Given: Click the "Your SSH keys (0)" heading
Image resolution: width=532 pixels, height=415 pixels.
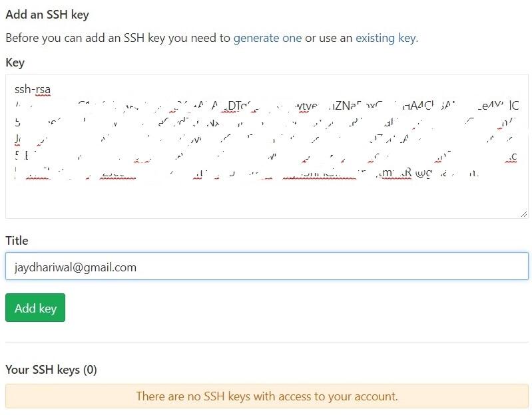Looking at the screenshot, I should click(x=51, y=370).
